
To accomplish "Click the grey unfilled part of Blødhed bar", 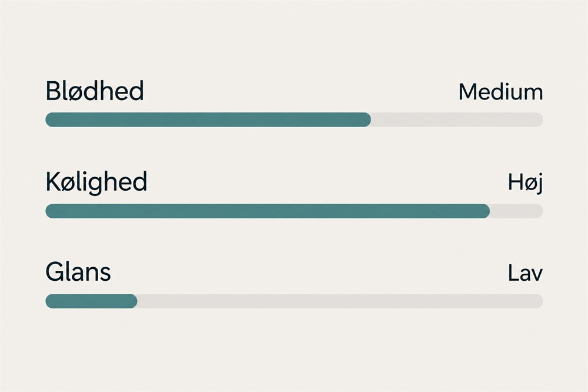I will pos(457,120).
